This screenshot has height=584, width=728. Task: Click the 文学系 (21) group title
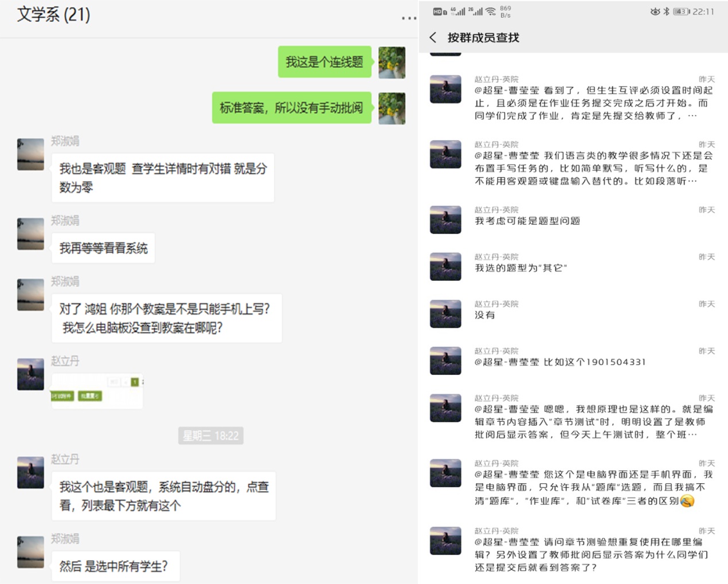point(53,14)
